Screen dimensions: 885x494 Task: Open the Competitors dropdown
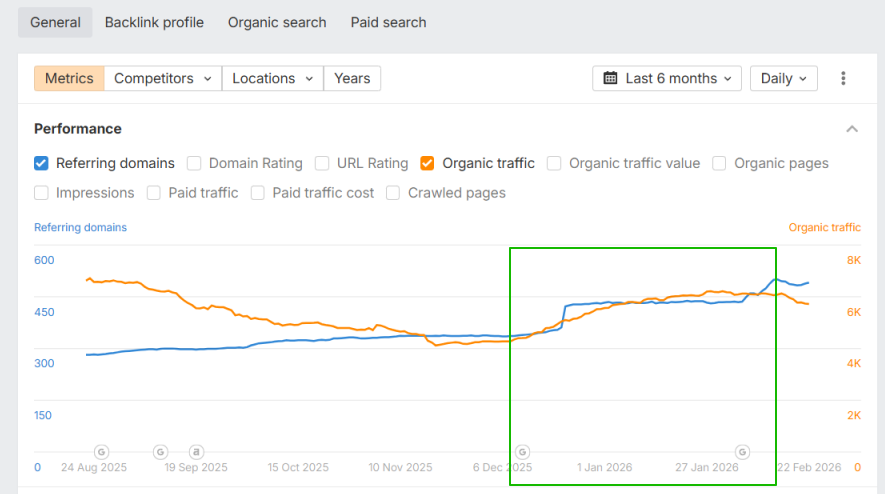click(163, 78)
